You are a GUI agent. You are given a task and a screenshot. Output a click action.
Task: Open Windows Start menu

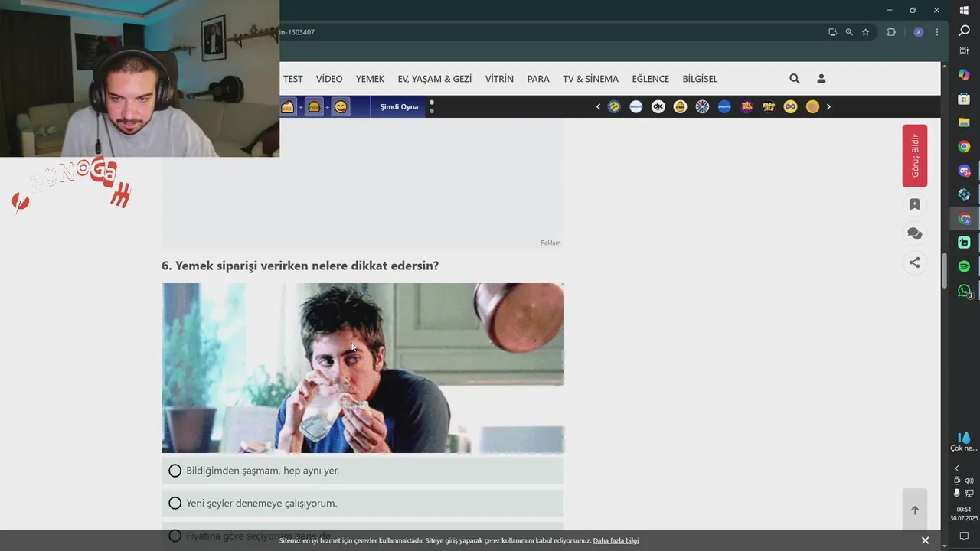click(964, 10)
